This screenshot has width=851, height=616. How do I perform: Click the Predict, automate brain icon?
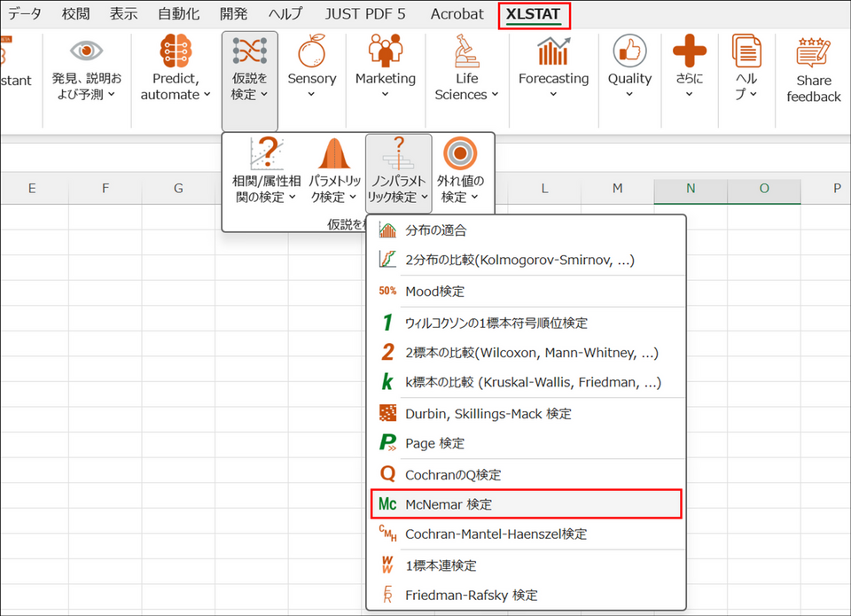pos(176,51)
